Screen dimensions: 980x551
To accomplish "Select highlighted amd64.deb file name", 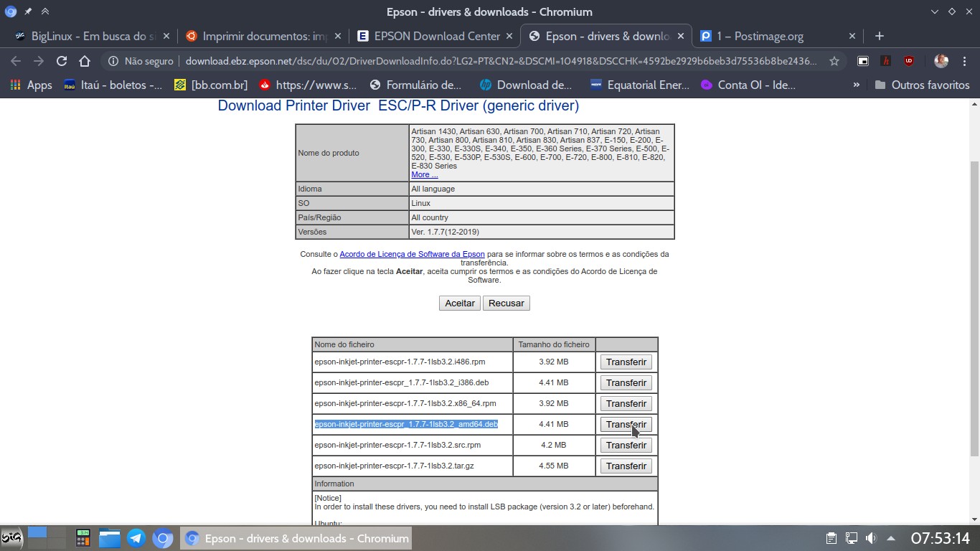I will click(x=406, y=424).
